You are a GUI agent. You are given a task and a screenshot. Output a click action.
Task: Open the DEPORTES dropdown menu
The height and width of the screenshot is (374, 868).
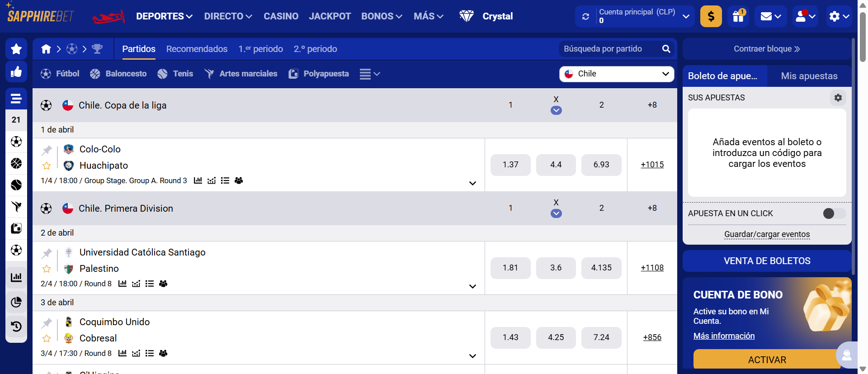point(164,16)
